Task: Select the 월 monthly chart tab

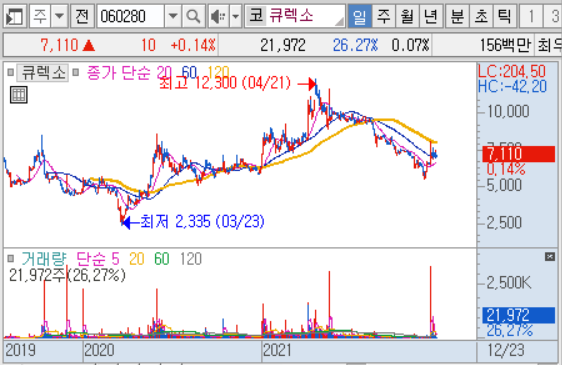Action: [x=407, y=16]
